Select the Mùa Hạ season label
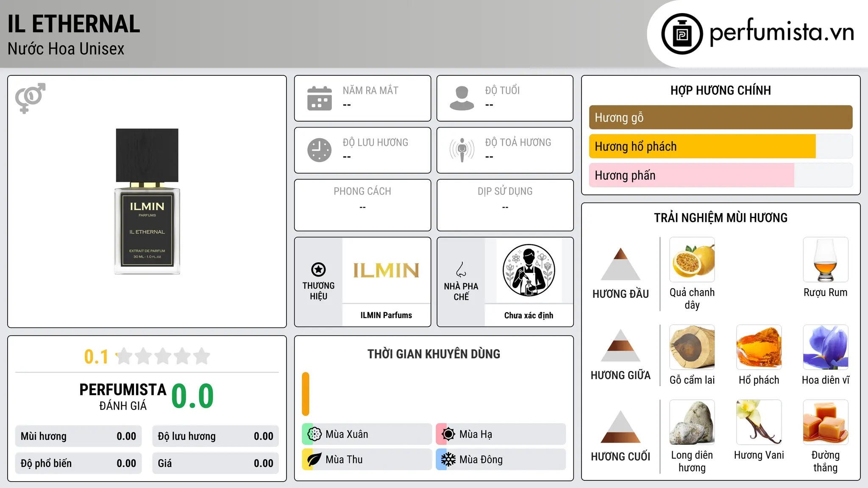Image resolution: width=868 pixels, height=488 pixels. 476,434
